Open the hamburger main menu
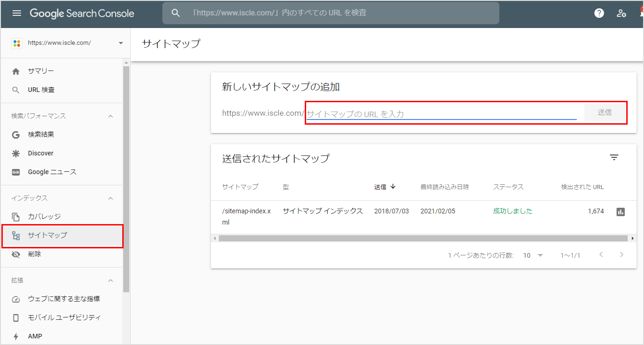This screenshot has height=345, width=644. (x=17, y=13)
